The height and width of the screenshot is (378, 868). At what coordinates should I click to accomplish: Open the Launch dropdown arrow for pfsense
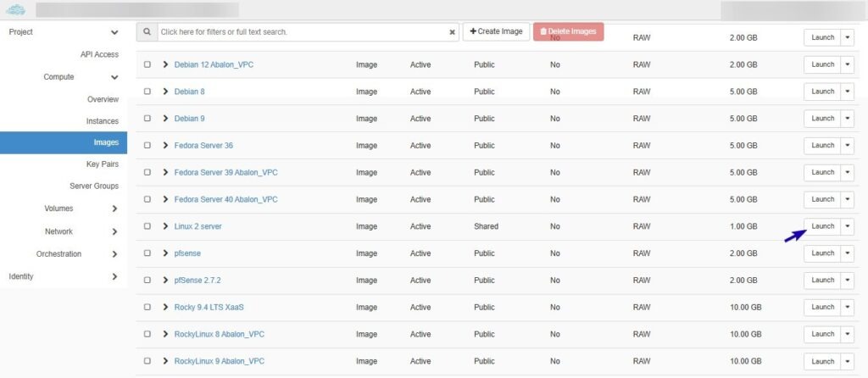point(848,253)
